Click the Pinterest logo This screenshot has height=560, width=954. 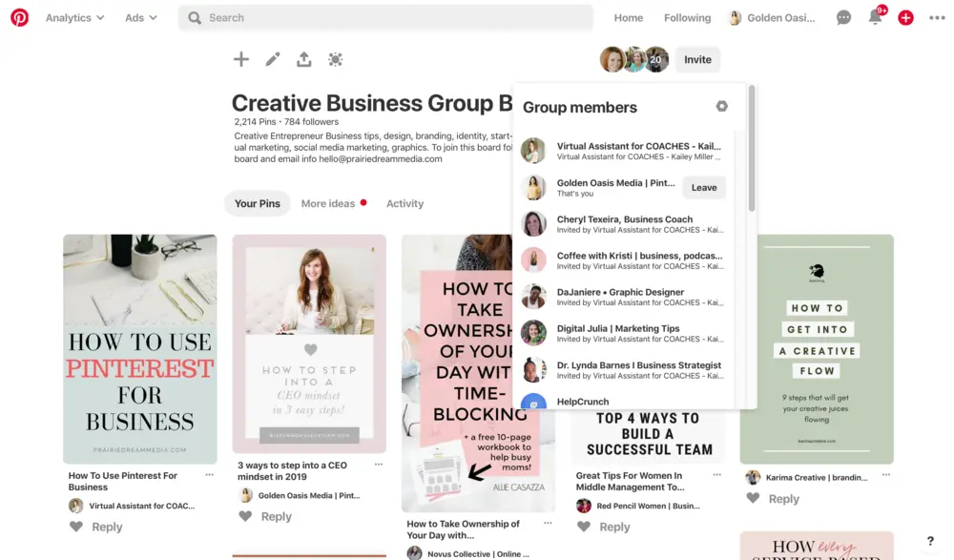19,18
